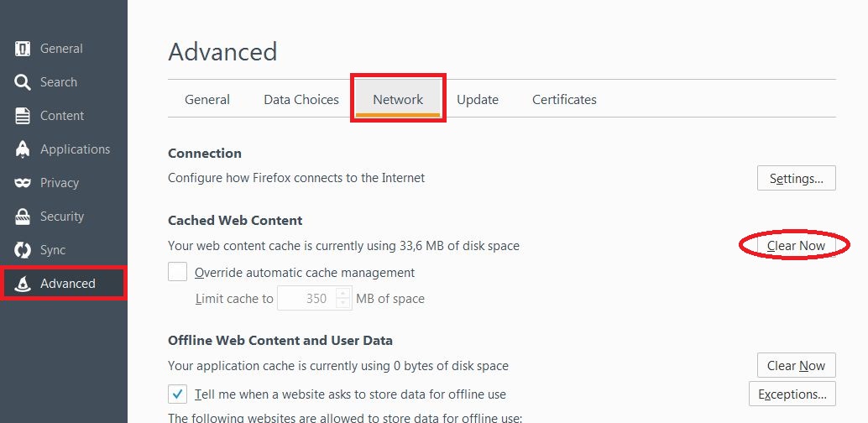868x423 pixels.
Task: Switch to the General tab under Advanced
Action: point(207,100)
